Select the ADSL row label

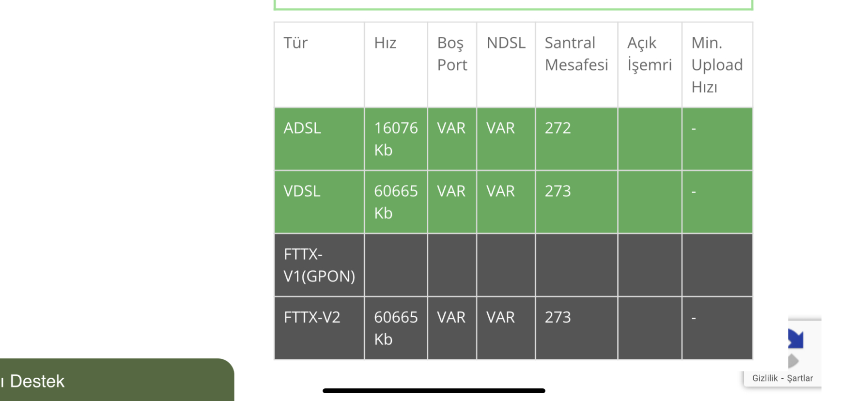(302, 128)
